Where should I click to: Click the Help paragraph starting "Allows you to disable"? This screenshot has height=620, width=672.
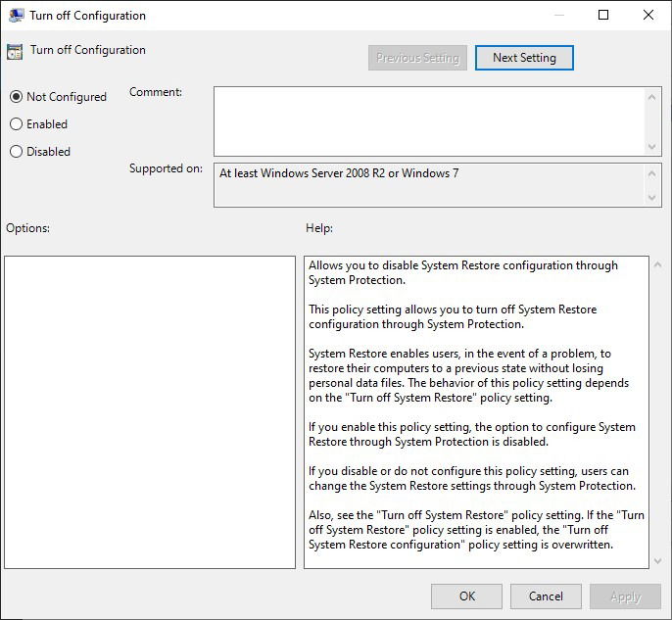(463, 272)
